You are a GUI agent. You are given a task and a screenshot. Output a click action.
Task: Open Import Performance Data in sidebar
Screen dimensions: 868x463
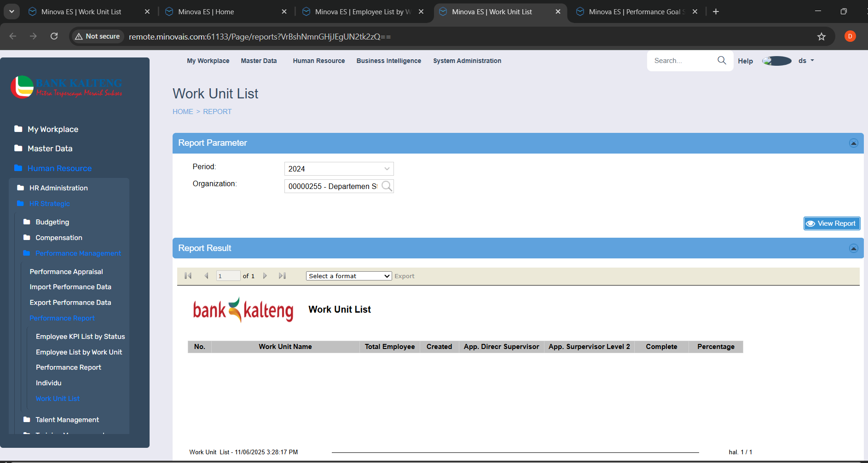pos(70,286)
